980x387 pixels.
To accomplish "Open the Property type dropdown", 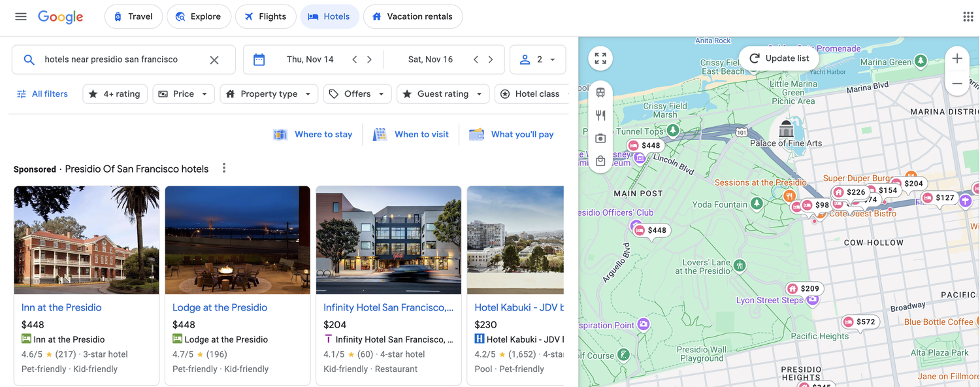I will coord(269,94).
